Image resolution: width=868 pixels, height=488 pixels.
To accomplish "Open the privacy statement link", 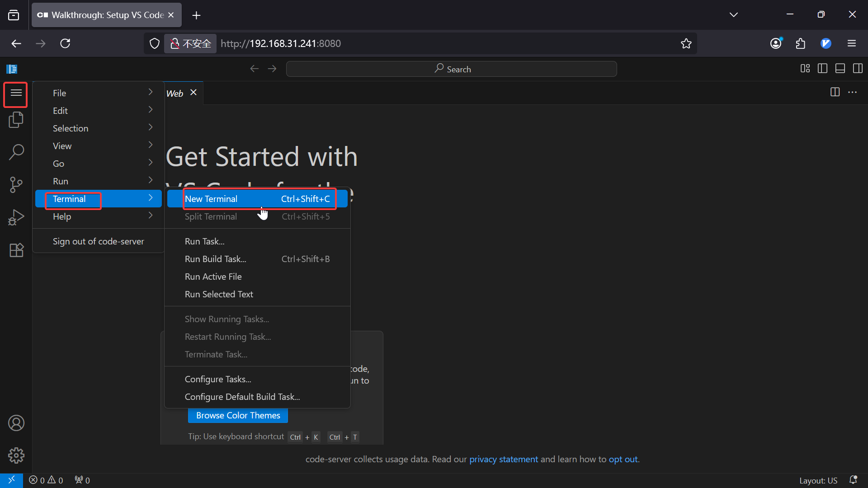I will (x=503, y=459).
